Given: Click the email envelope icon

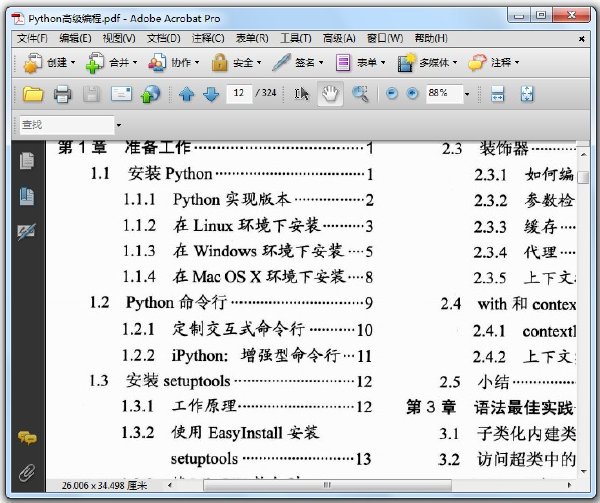Looking at the screenshot, I should 121,94.
